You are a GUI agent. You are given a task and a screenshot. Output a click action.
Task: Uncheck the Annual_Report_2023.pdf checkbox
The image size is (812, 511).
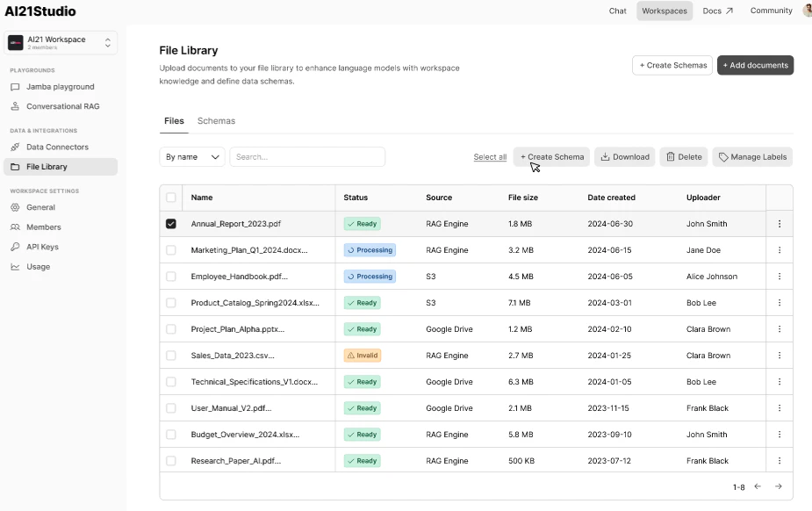pyautogui.click(x=171, y=224)
